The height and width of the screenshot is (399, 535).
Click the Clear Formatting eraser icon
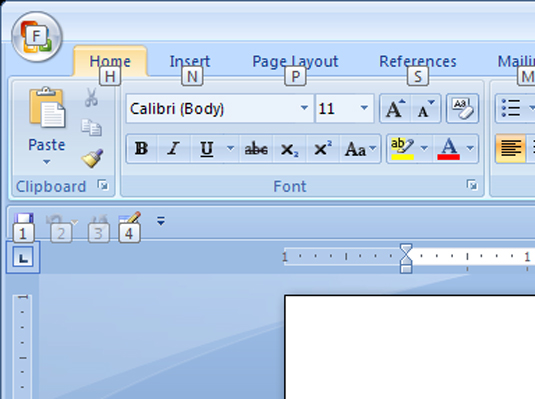pos(462,109)
